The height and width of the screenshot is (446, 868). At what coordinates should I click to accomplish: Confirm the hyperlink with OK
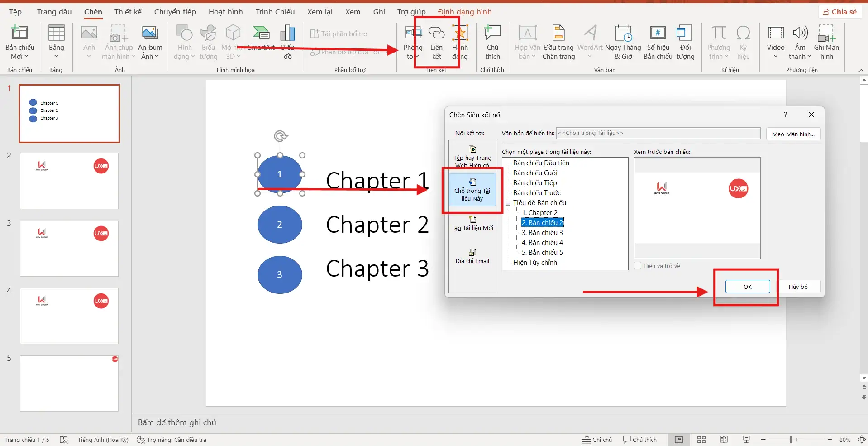pos(747,286)
